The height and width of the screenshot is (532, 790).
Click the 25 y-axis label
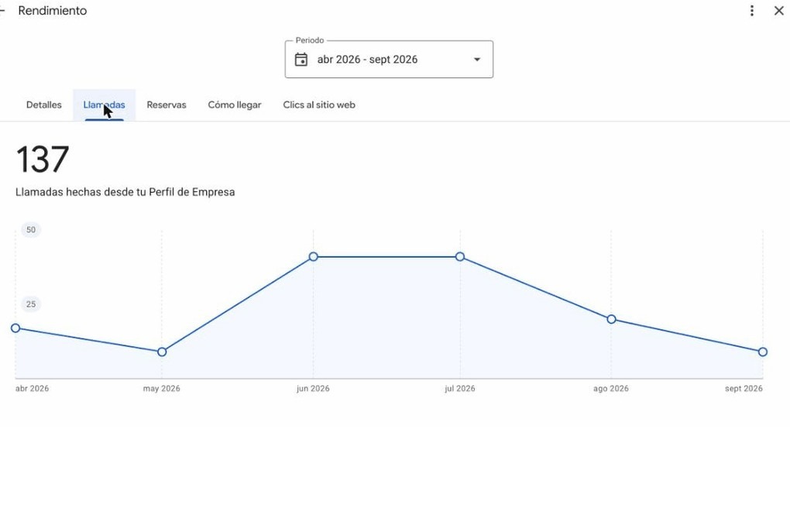pyautogui.click(x=31, y=304)
